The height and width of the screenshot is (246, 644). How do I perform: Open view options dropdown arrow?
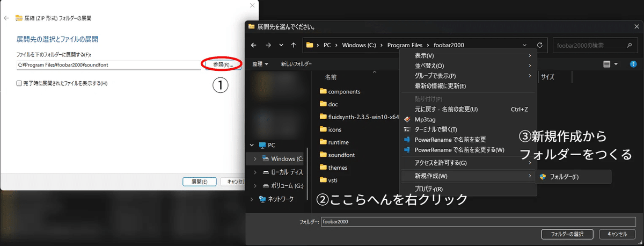click(616, 64)
